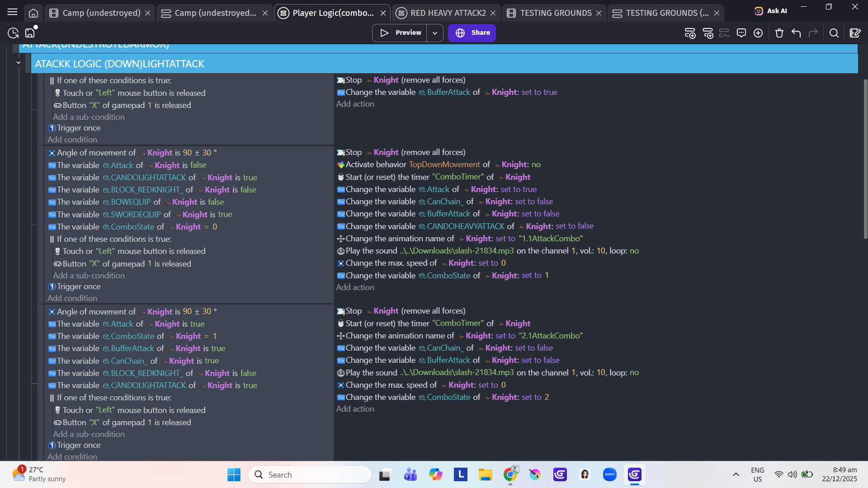Open the scene editor from toolbar edit icon
This screenshot has width=868, height=488.
855,33
